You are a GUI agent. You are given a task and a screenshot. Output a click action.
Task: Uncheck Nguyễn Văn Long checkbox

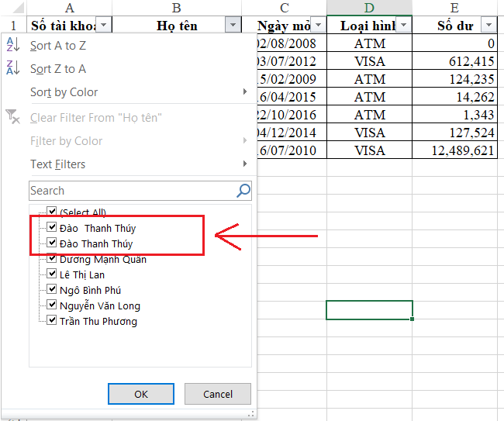click(x=52, y=305)
